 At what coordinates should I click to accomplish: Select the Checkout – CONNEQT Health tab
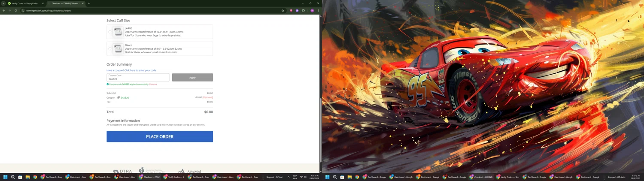pos(65,3)
